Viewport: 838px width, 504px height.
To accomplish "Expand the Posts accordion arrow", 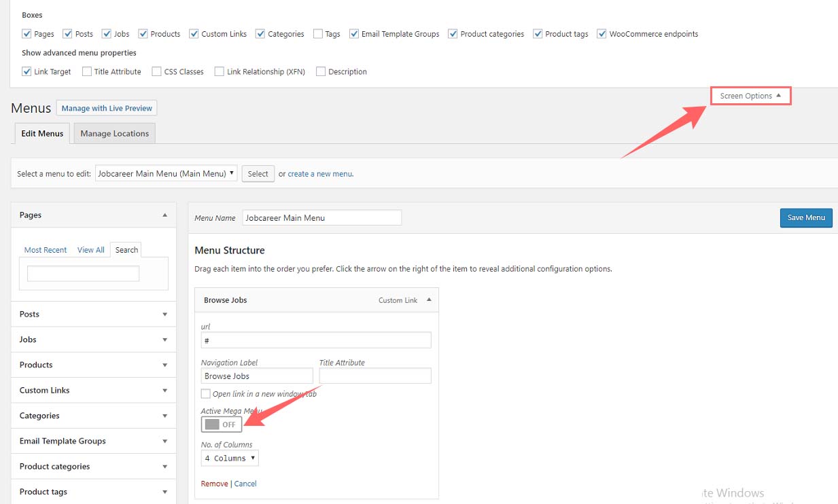I will coord(164,314).
